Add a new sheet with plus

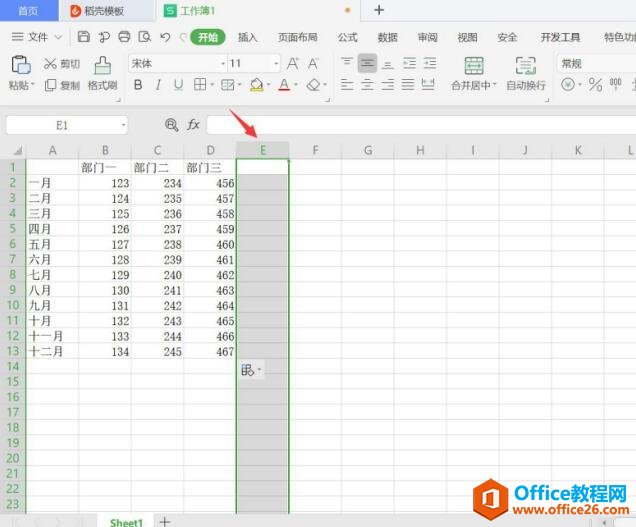164,521
